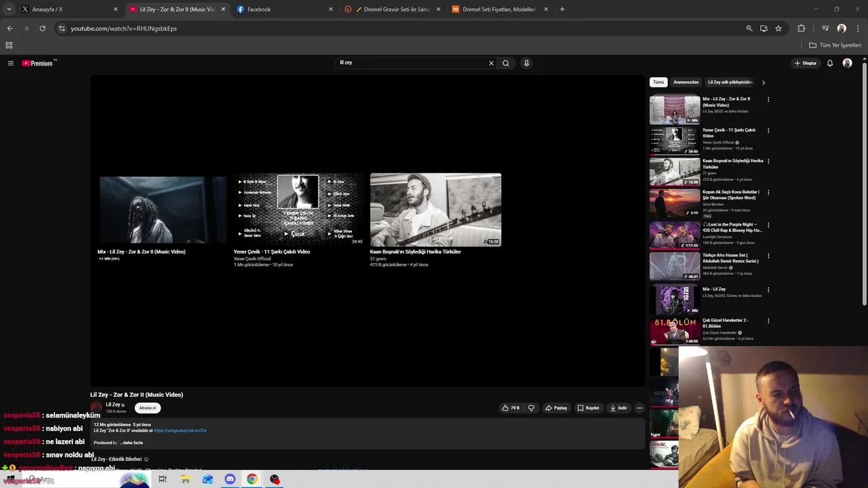Play end-screen Yener Çevik 11 Şarkı thumbnail
868x488 pixels.
click(x=298, y=209)
